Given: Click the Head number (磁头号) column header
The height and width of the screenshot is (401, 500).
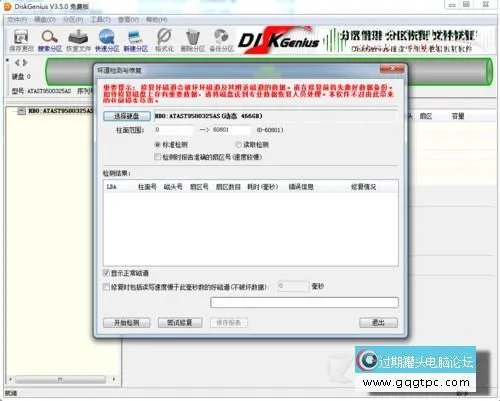Looking at the screenshot, I should click(x=173, y=187).
